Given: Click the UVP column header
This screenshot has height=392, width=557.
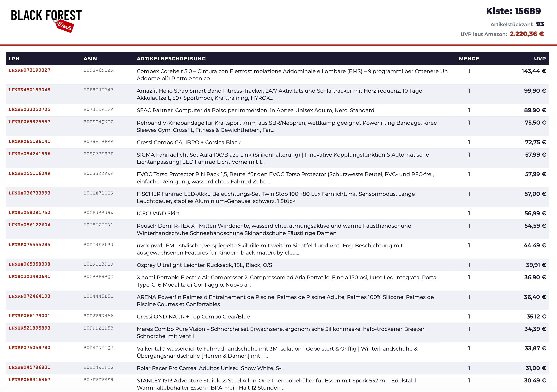Looking at the screenshot, I should coord(540,59).
